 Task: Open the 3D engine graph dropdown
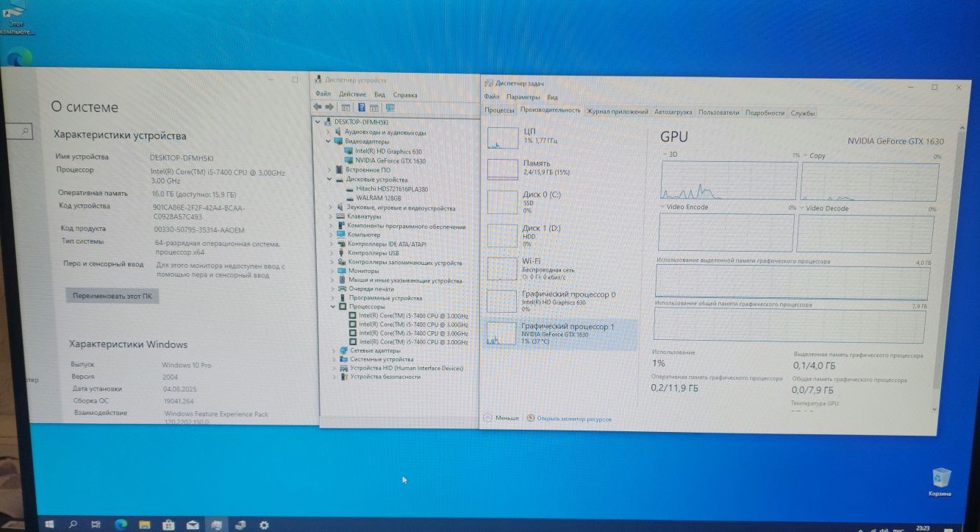665,155
